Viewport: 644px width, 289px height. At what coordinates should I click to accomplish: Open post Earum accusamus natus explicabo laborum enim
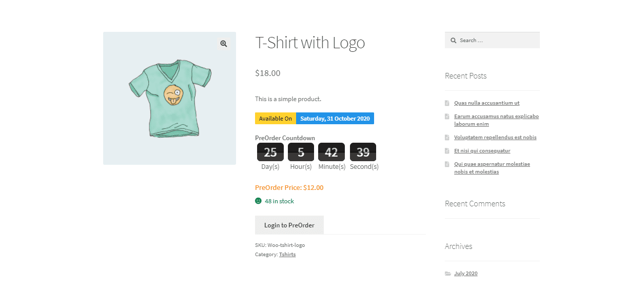(496, 120)
